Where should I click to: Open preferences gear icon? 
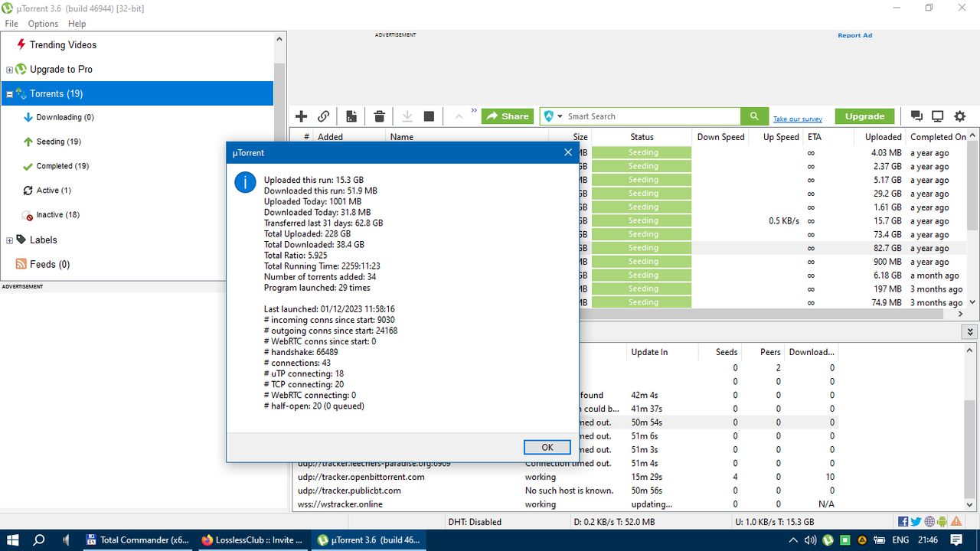[x=960, y=116]
